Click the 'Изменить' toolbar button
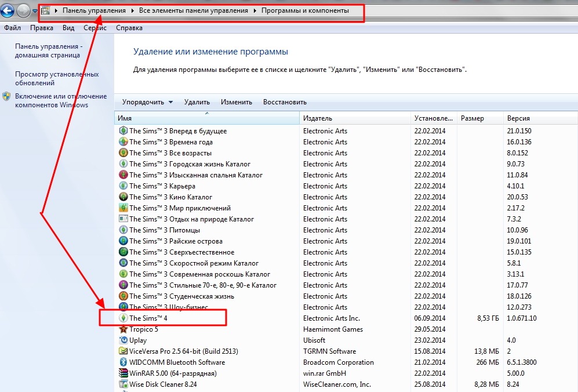Screen dimensions: 578x392 pos(237,102)
